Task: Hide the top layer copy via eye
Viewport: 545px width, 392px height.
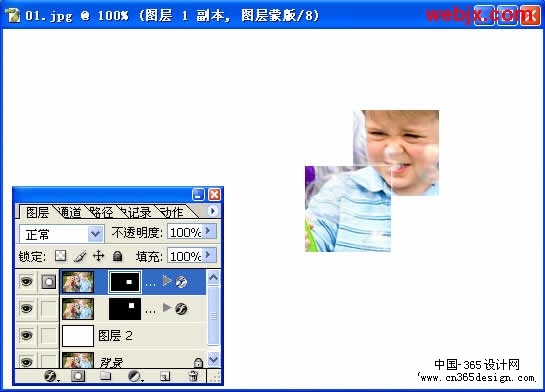Action: [26, 281]
